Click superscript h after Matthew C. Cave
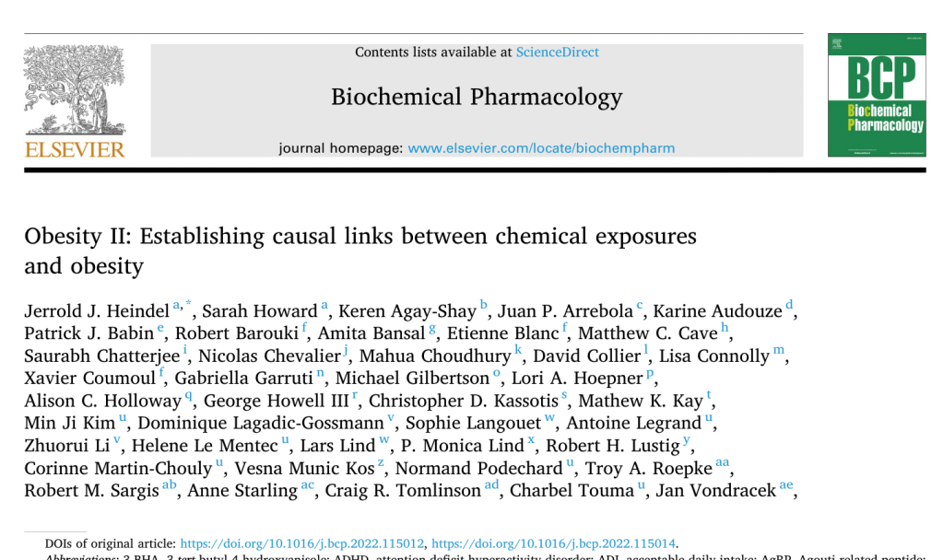The width and height of the screenshot is (943, 560). click(x=725, y=327)
